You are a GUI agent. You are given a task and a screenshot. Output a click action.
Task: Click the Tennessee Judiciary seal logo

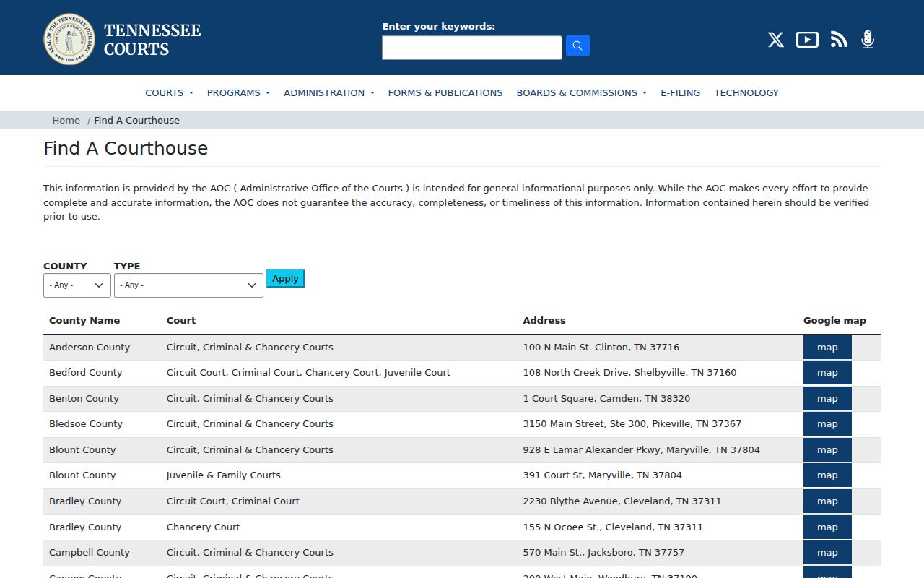pos(69,39)
